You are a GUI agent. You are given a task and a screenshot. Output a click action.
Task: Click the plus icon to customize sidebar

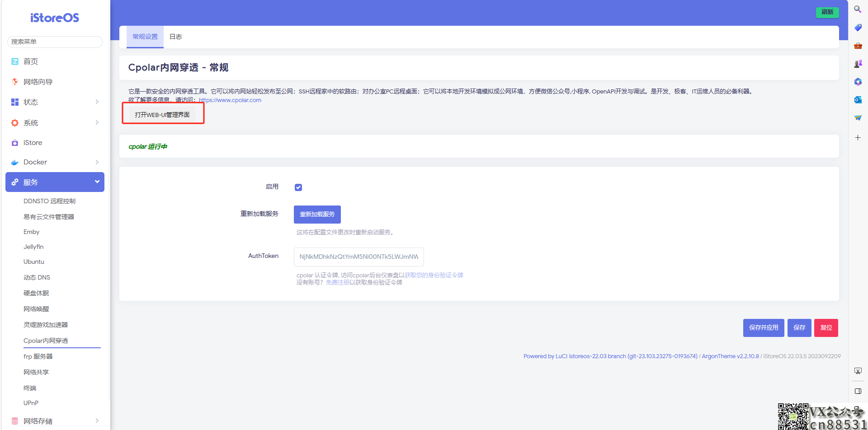(x=858, y=137)
